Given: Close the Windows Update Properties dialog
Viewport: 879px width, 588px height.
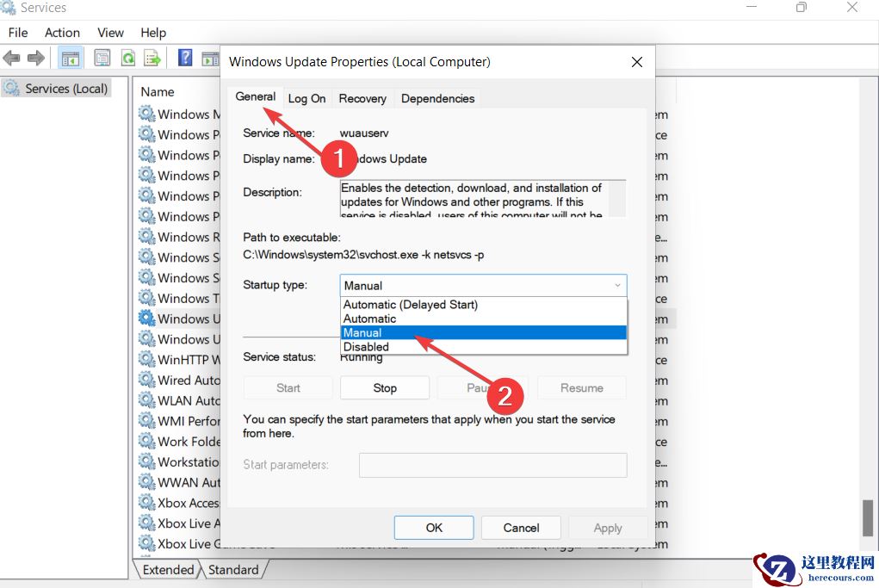Looking at the screenshot, I should pos(637,62).
